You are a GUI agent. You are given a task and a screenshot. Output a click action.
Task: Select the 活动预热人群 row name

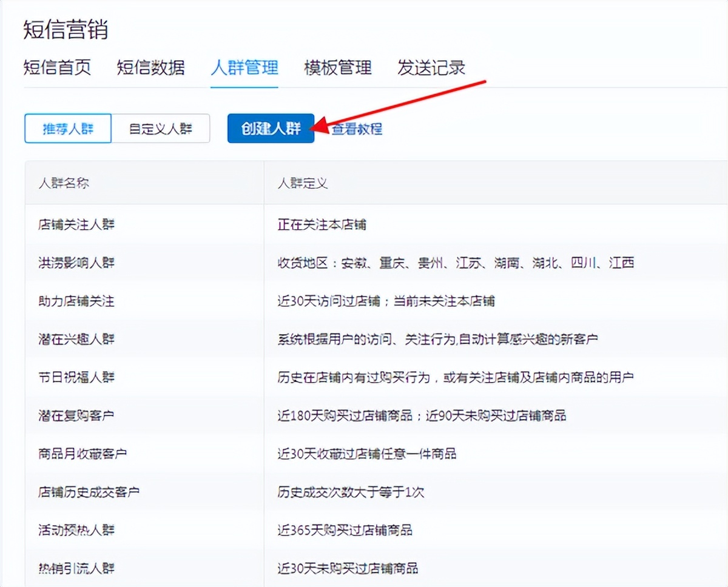(x=76, y=530)
